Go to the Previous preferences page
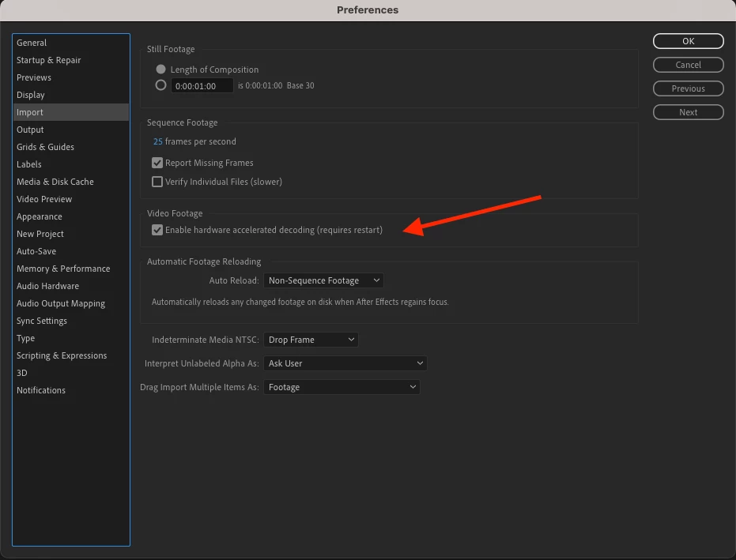 (x=688, y=88)
